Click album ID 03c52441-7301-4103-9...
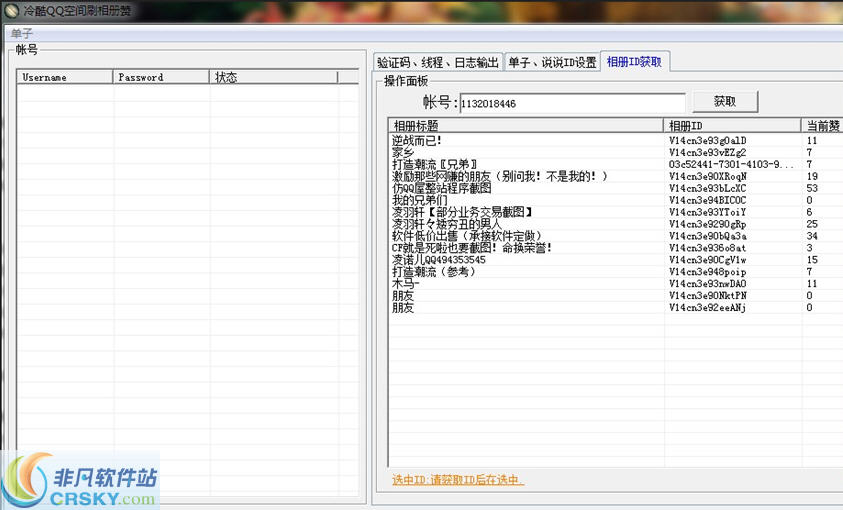The width and height of the screenshot is (843, 510). (x=731, y=164)
